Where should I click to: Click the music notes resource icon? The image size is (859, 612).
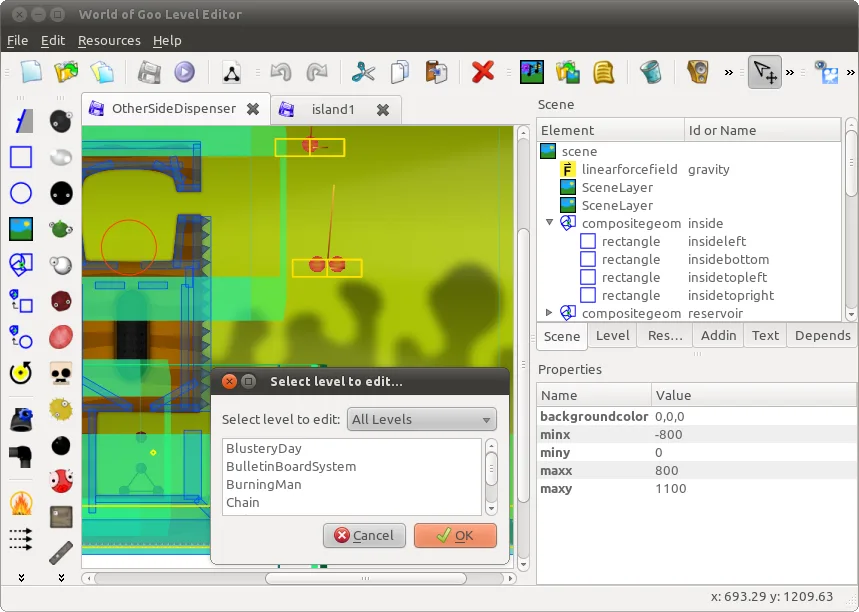coord(532,72)
